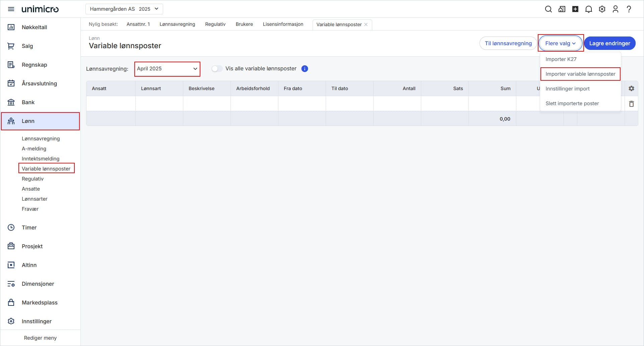Choose Slett importerte poster from menu
Image resolution: width=644 pixels, height=346 pixels.
[x=572, y=103]
